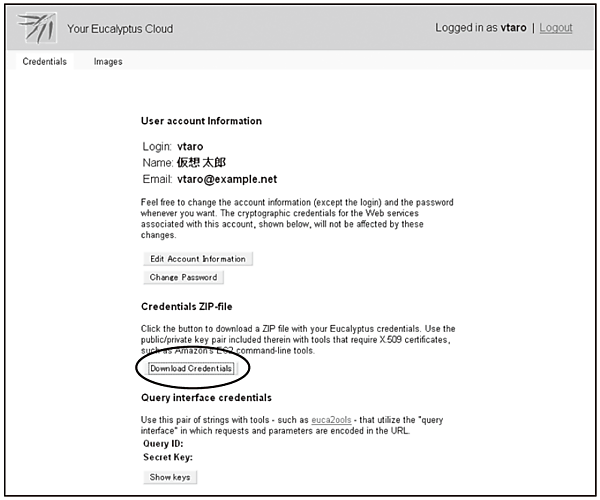The width and height of the screenshot is (600, 500).
Task: Reveal keys with Show keys button
Action: click(x=168, y=477)
